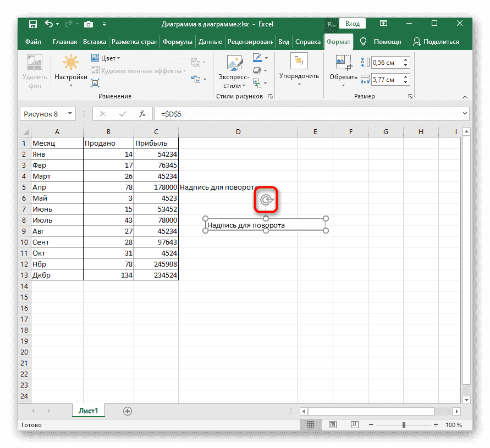Open the Настройки corrections tool
The image size is (490, 448).
pyautogui.click(x=70, y=70)
